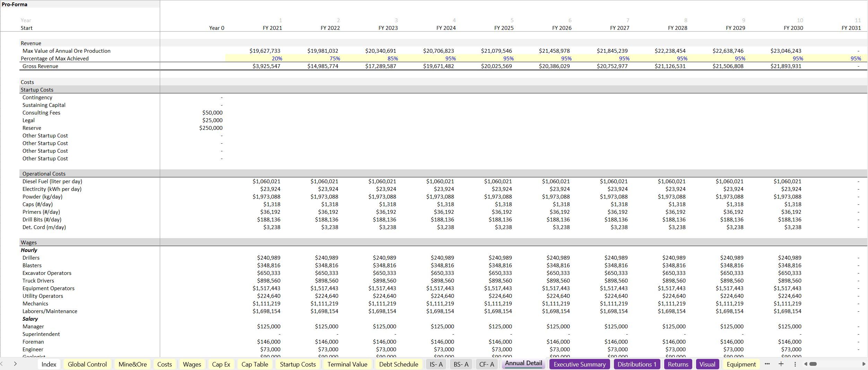Open the IS- A worksheet
Screen dimensions: 868x370
coord(436,364)
